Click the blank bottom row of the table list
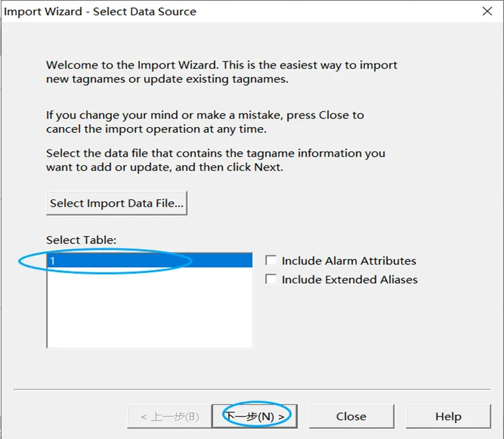Screen dimensions: 504x439 (x=149, y=341)
